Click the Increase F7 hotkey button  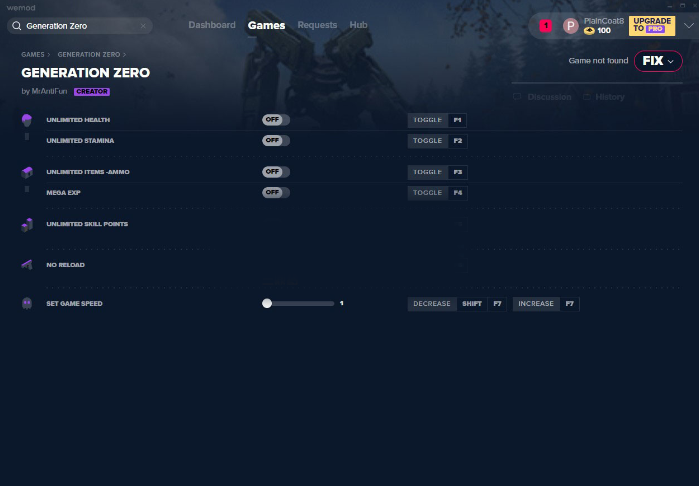point(546,304)
